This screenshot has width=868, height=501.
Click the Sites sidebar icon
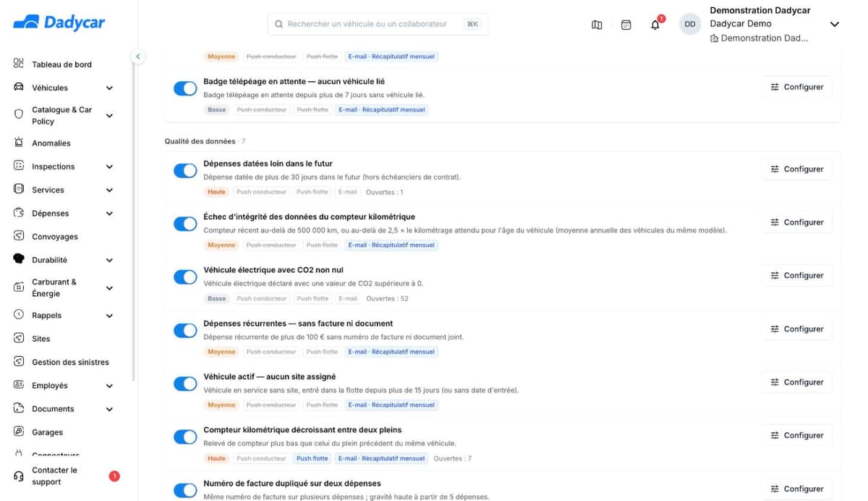point(19,338)
